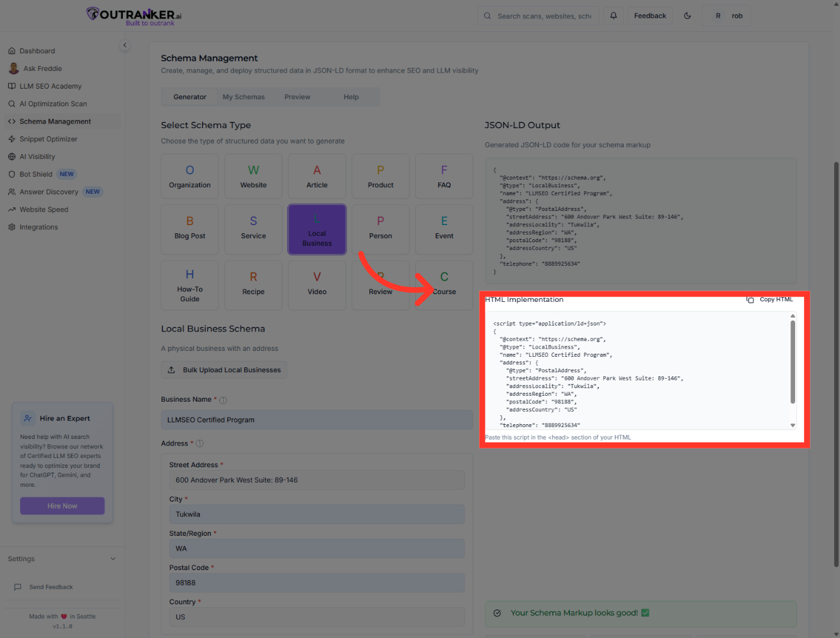Click the Business Name input field
This screenshot has height=638, width=840.
[317, 419]
